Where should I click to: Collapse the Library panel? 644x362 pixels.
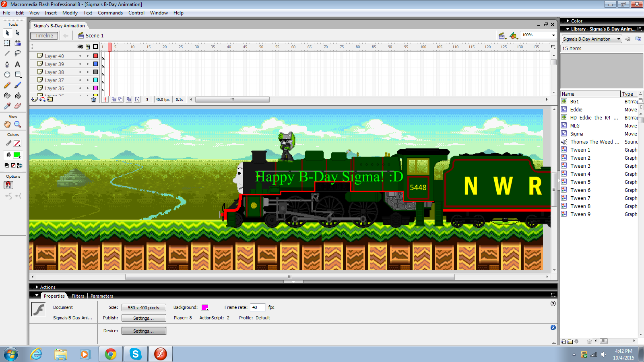pyautogui.click(x=568, y=29)
